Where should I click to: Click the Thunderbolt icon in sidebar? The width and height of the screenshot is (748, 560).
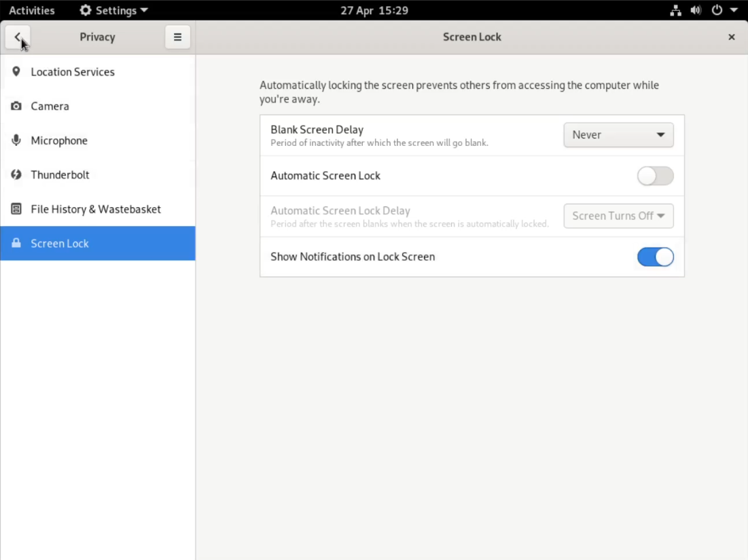(x=16, y=174)
